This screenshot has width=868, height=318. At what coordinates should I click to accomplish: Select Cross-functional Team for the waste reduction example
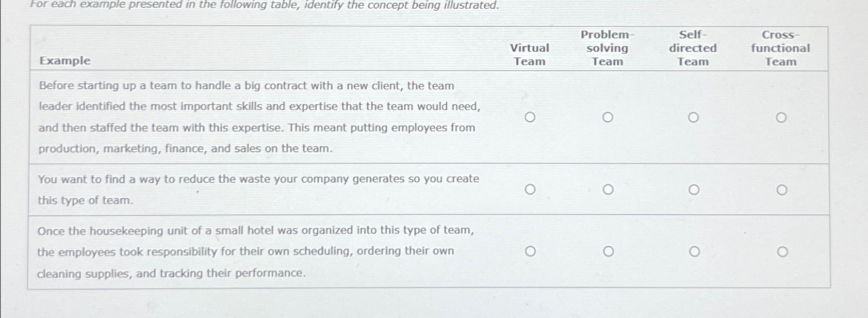coord(782,190)
